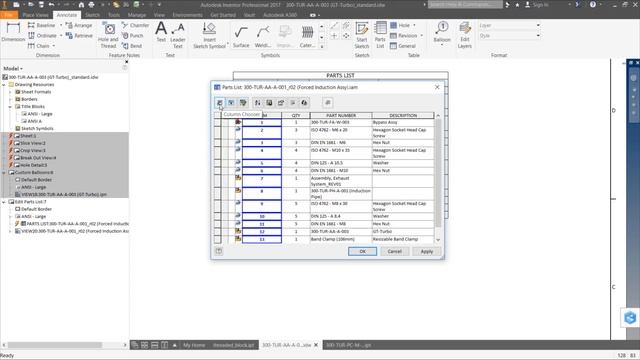Click the PART NUMBER column header
This screenshot has height=360, width=640.
[x=341, y=116]
